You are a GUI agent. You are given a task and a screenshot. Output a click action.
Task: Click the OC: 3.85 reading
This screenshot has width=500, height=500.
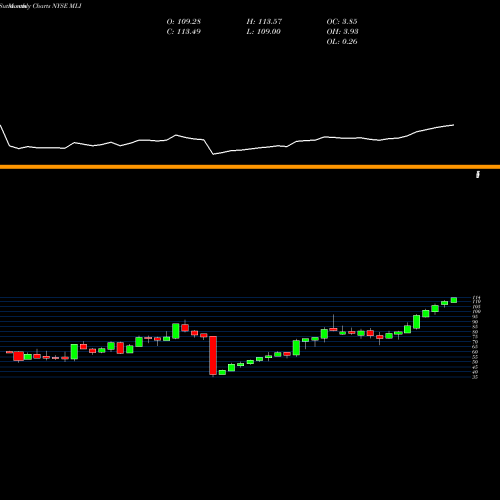(x=342, y=21)
